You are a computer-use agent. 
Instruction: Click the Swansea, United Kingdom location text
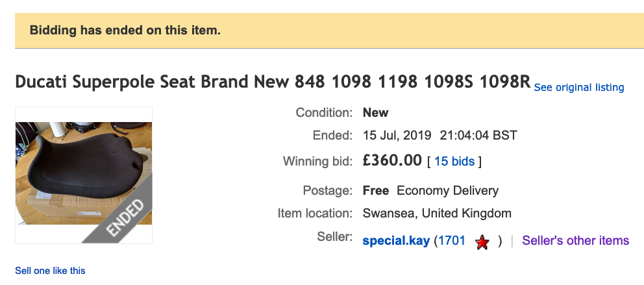(x=437, y=213)
